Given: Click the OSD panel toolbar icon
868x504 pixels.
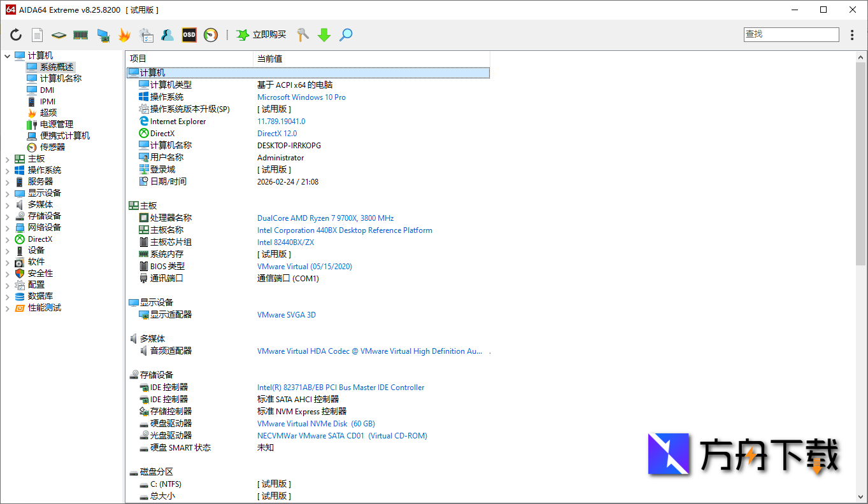Looking at the screenshot, I should [189, 35].
